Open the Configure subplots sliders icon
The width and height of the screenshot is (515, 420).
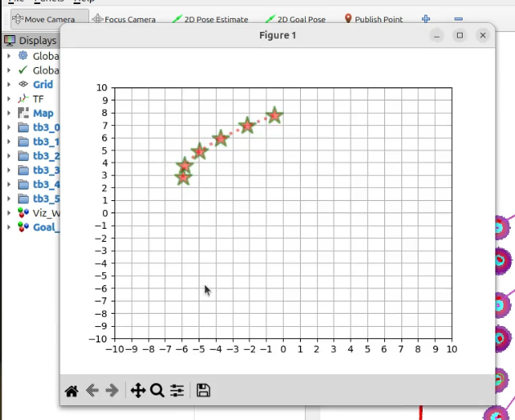(177, 391)
